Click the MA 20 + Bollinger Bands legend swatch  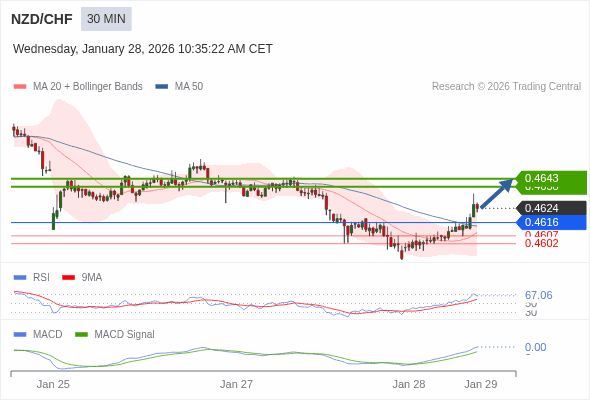[x=20, y=87]
